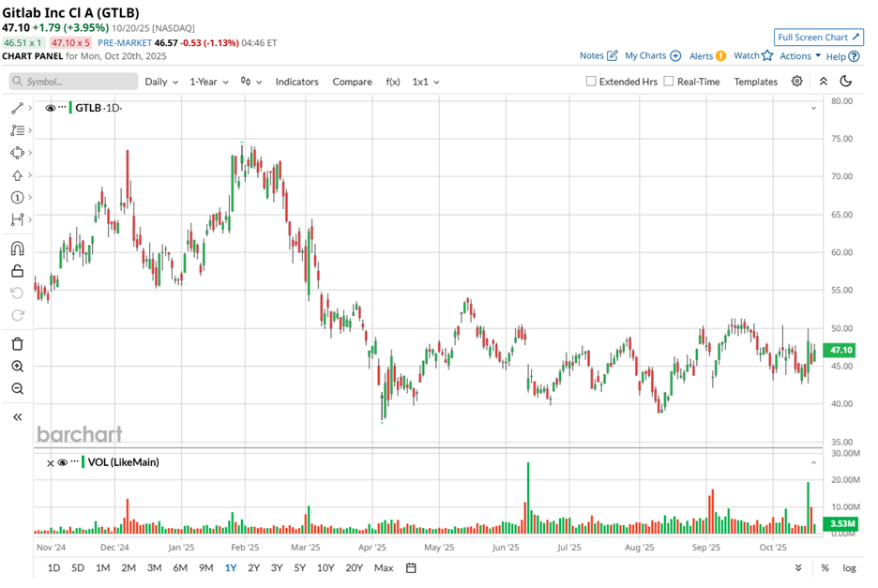The width and height of the screenshot is (878, 588).
Task: Click the zoom in magnifier
Action: [18, 367]
